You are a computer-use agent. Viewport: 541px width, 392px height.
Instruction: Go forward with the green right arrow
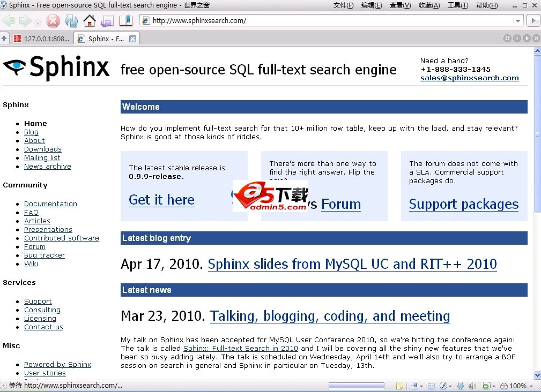point(25,21)
